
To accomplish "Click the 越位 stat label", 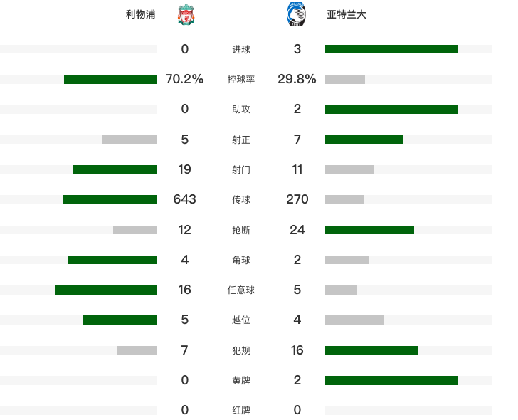I will pyautogui.click(x=241, y=320).
